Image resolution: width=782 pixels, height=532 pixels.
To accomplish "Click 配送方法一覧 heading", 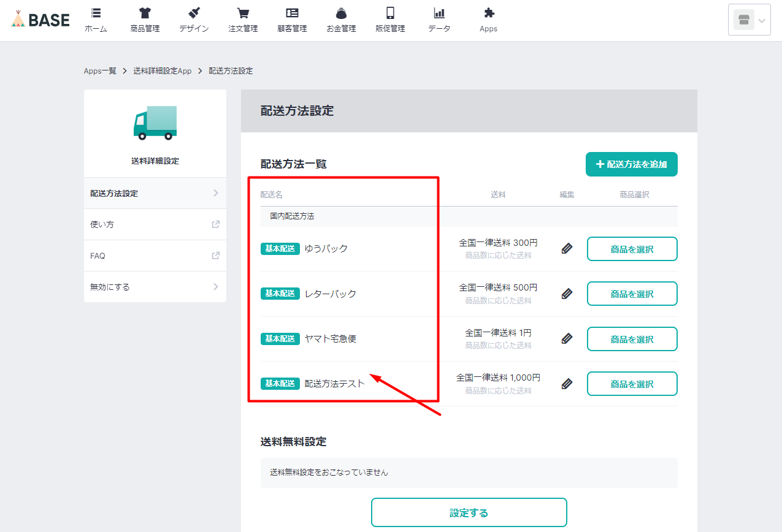I will pos(294,164).
